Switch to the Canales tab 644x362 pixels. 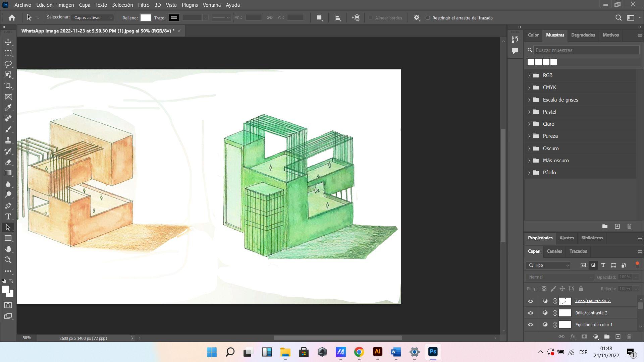click(554, 251)
